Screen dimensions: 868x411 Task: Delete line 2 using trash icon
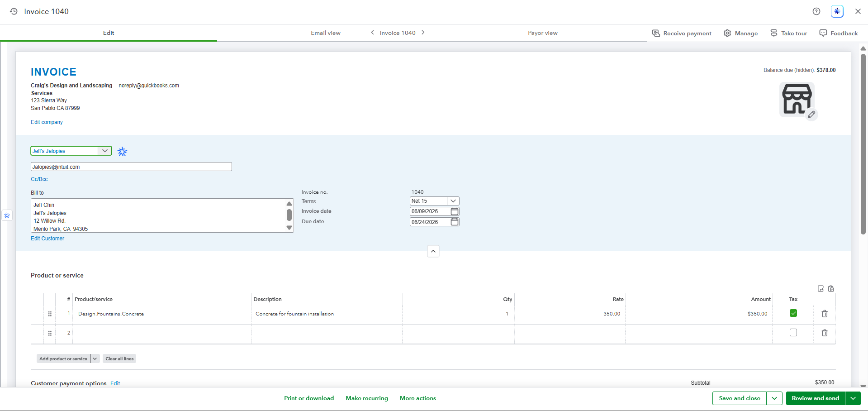[825, 333]
